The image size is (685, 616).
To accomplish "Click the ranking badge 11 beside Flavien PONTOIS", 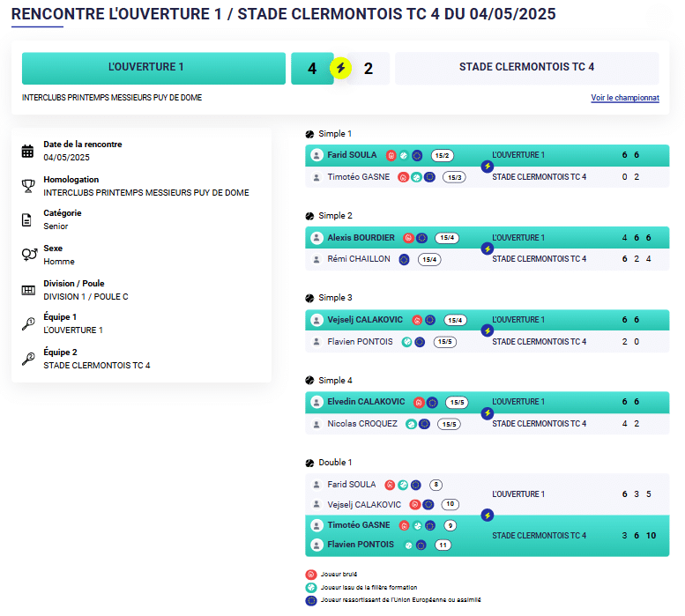I will [x=443, y=545].
